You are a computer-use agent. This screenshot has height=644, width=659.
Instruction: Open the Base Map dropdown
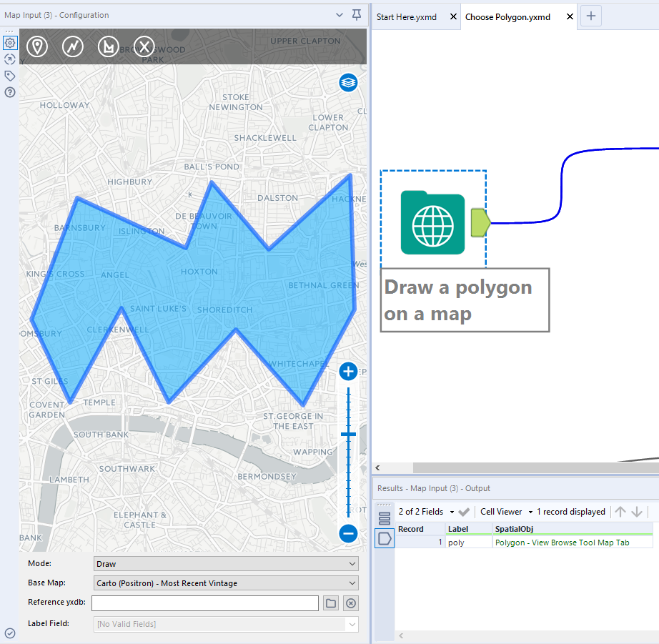pos(226,583)
